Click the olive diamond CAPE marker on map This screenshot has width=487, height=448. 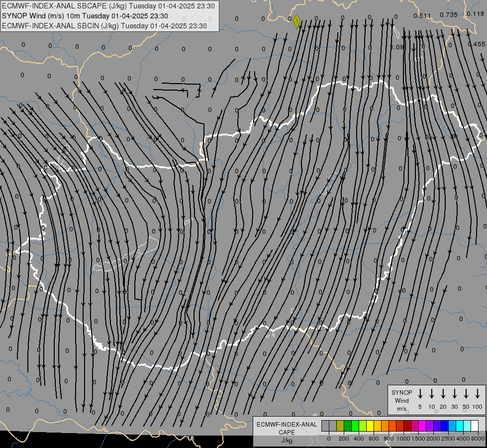[x=296, y=21]
